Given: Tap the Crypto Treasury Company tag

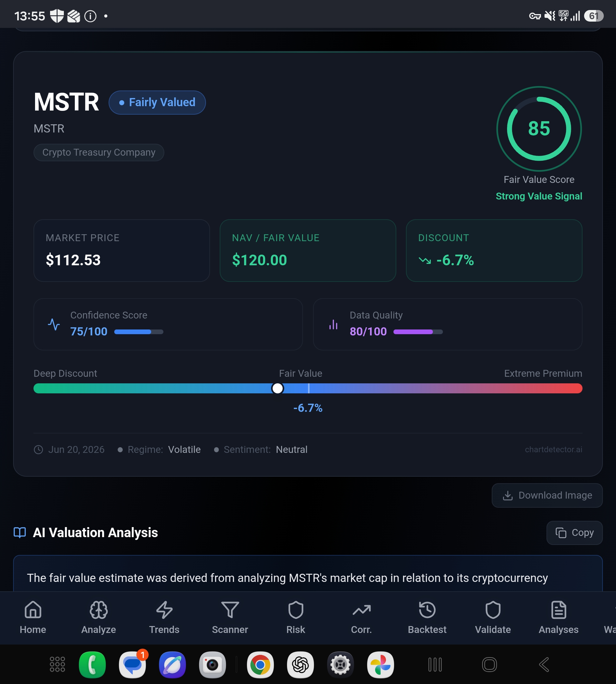Looking at the screenshot, I should coord(99,153).
